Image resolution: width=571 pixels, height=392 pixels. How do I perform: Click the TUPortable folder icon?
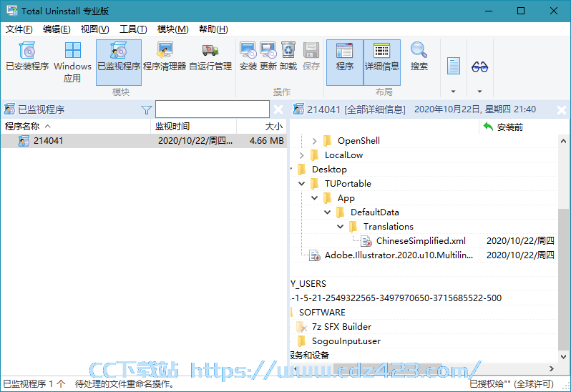pyautogui.click(x=314, y=184)
